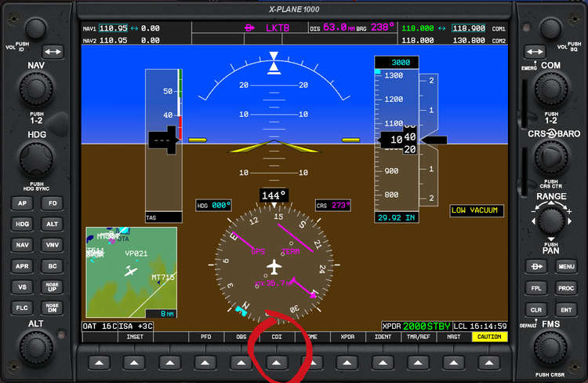Click the ENT enter button
Screen dimensions: 588x383
coord(566,310)
